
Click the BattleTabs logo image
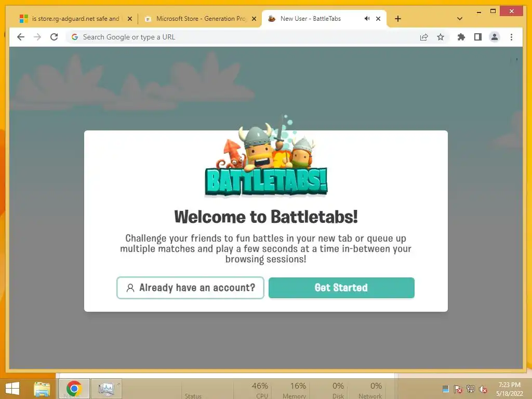pyautogui.click(x=266, y=157)
